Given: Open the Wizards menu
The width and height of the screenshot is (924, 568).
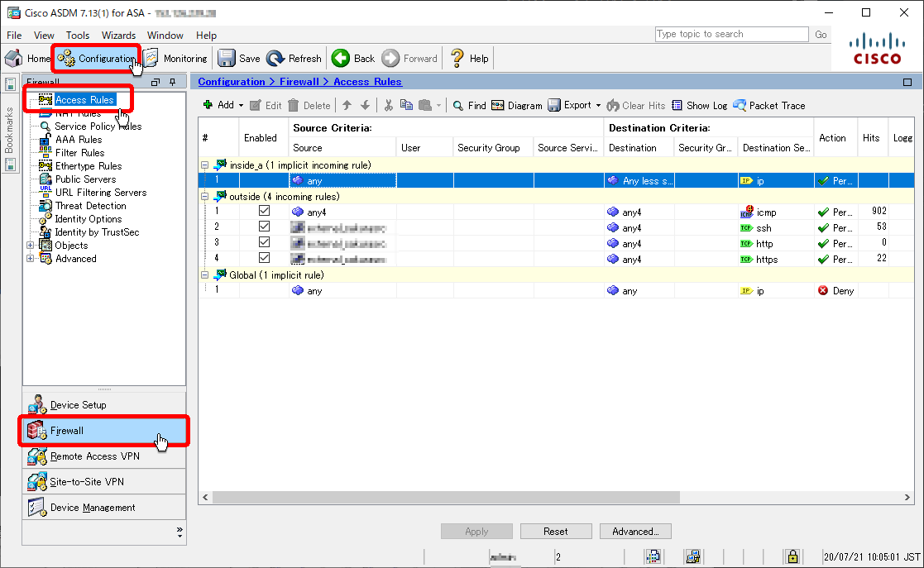Looking at the screenshot, I should tap(118, 36).
